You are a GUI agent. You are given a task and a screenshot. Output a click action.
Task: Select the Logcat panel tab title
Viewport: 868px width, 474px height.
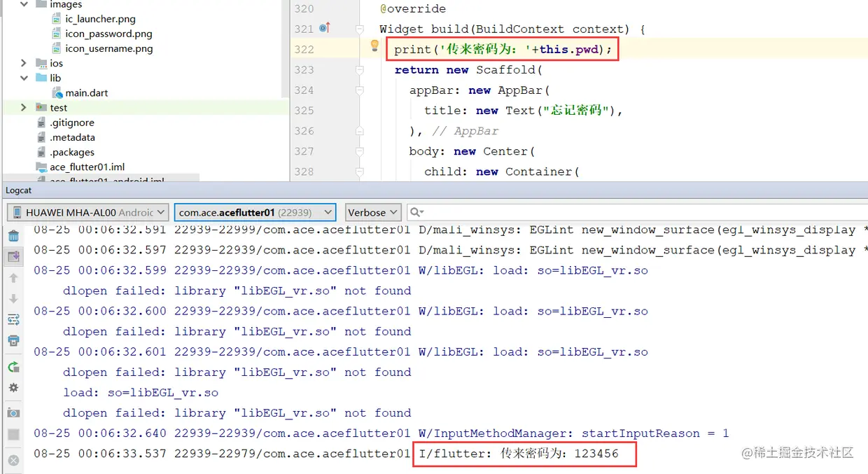click(18, 190)
